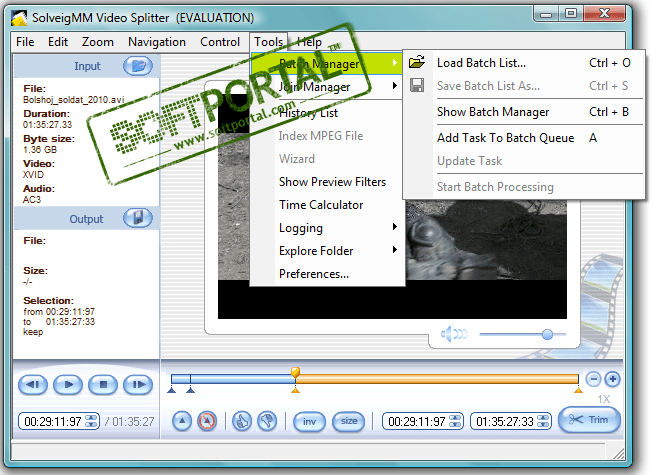Image resolution: width=653 pixels, height=475 pixels.
Task: Click selection end time field 01:35:27:33
Action: (x=504, y=421)
